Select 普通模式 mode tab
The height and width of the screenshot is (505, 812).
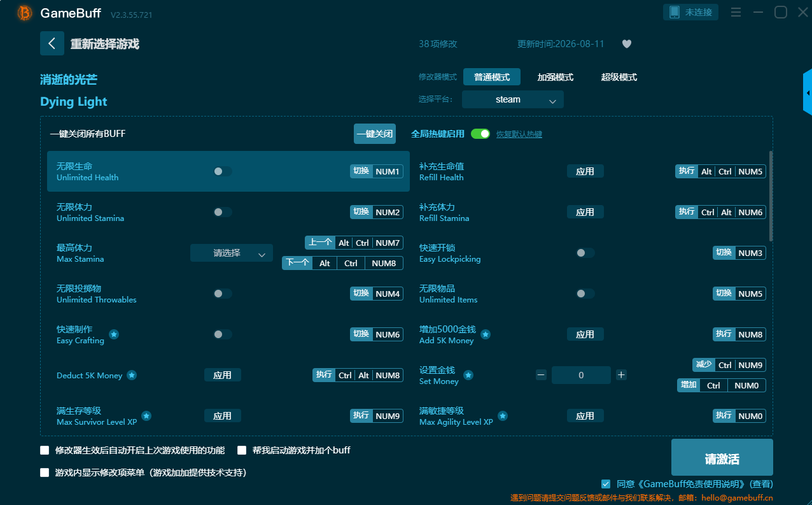(492, 77)
